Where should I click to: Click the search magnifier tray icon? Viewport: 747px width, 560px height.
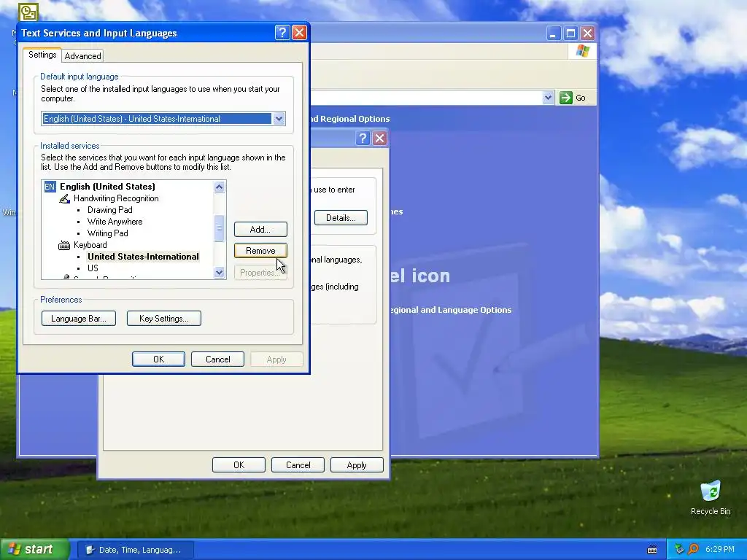click(693, 550)
